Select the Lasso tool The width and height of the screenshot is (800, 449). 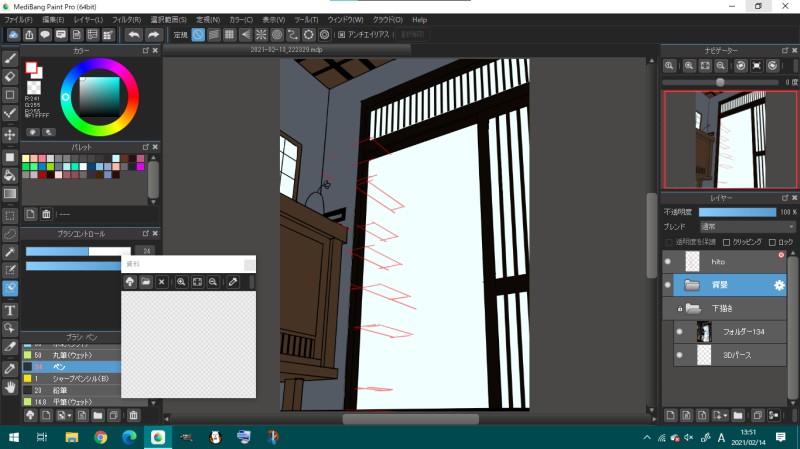[10, 234]
